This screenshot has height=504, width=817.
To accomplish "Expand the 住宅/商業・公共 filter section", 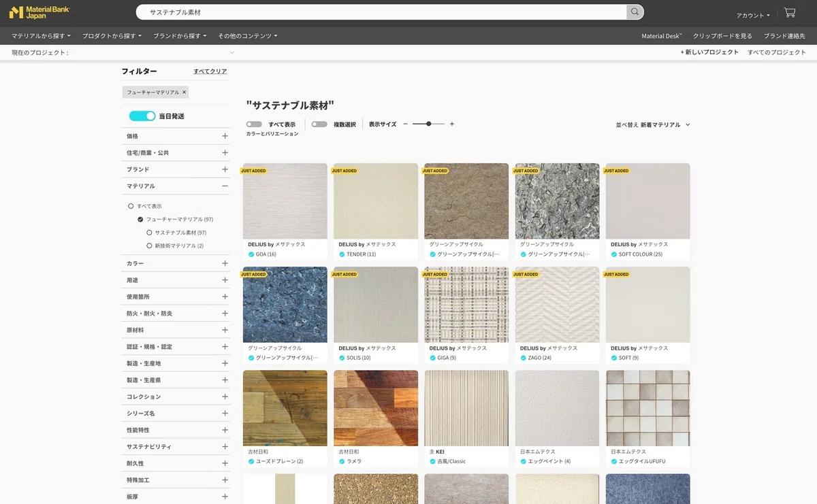I will pyautogui.click(x=176, y=152).
